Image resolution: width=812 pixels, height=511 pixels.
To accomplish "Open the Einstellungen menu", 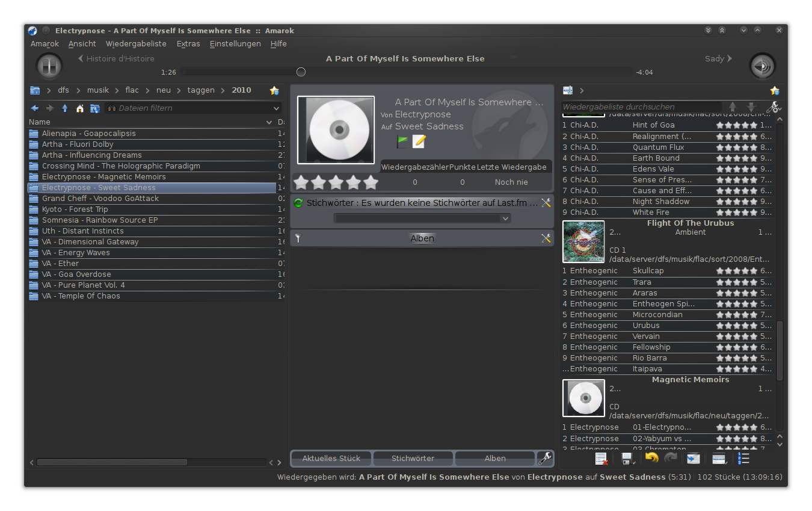I will (235, 44).
